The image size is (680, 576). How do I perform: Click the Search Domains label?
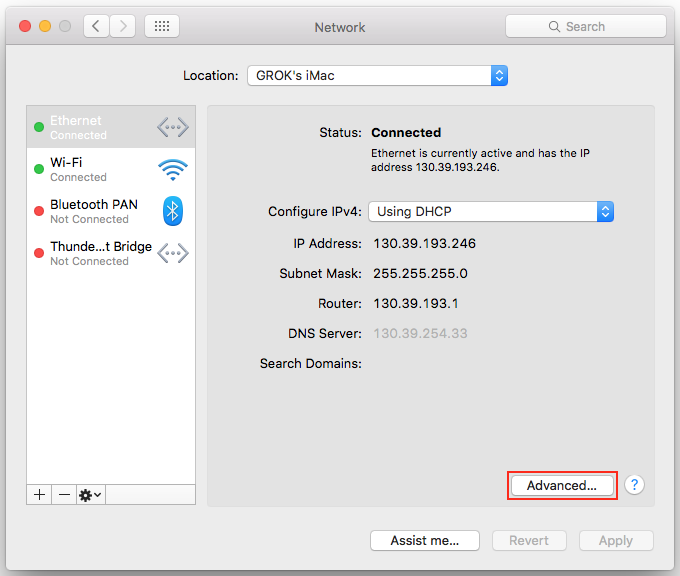pos(311,363)
